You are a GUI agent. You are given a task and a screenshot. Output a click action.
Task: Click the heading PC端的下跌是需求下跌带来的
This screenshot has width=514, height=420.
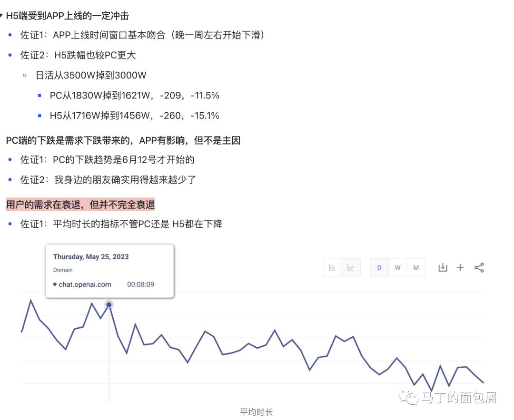(x=123, y=140)
